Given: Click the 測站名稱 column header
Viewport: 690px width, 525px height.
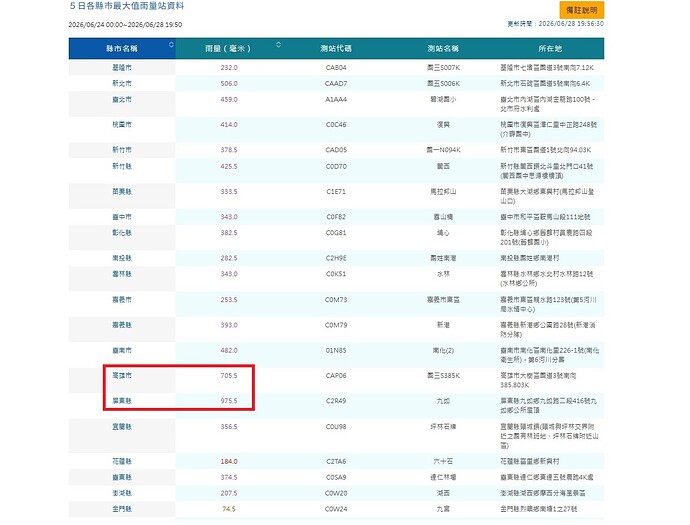Looking at the screenshot, I should pos(443,48).
